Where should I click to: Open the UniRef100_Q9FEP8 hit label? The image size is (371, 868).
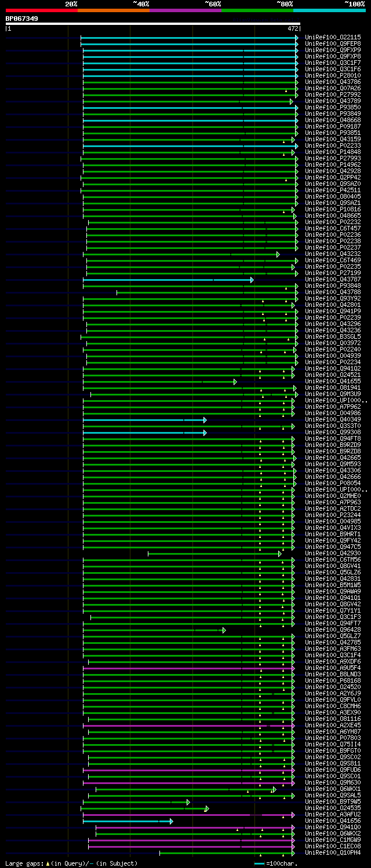(333, 43)
